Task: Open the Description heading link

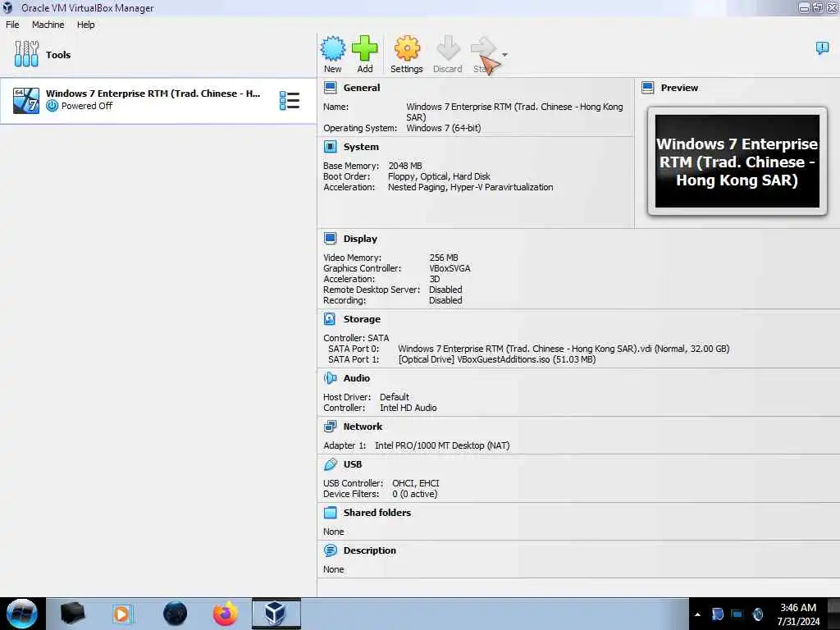Action: [370, 550]
